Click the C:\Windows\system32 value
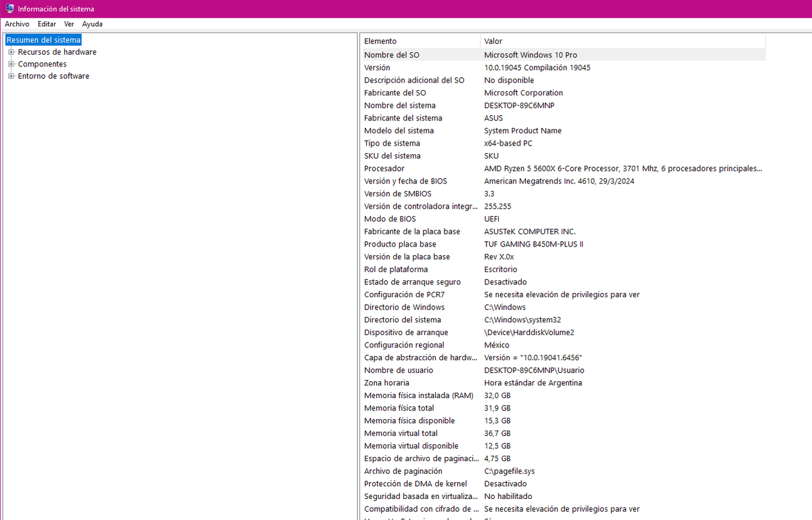Image resolution: width=812 pixels, height=520 pixels. pyautogui.click(x=522, y=320)
